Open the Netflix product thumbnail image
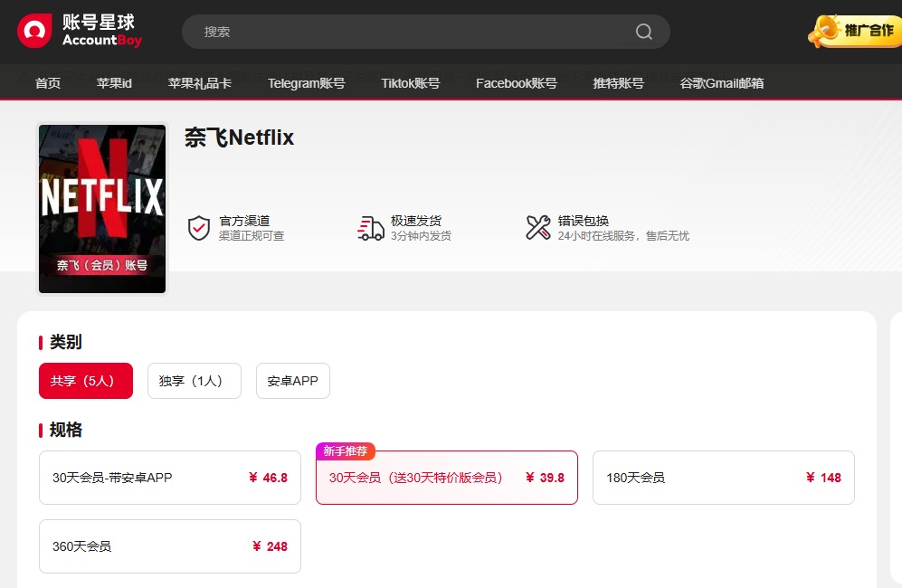The height and width of the screenshot is (588, 902). (102, 209)
